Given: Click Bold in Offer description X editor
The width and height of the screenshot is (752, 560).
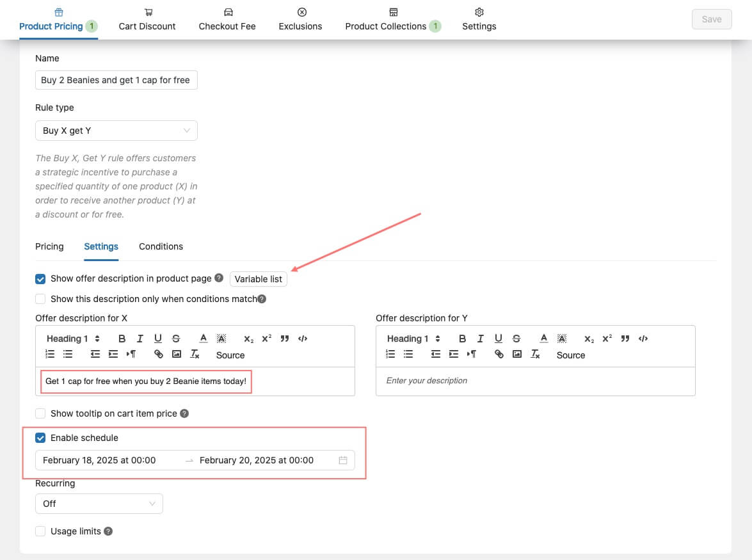Looking at the screenshot, I should coord(122,339).
